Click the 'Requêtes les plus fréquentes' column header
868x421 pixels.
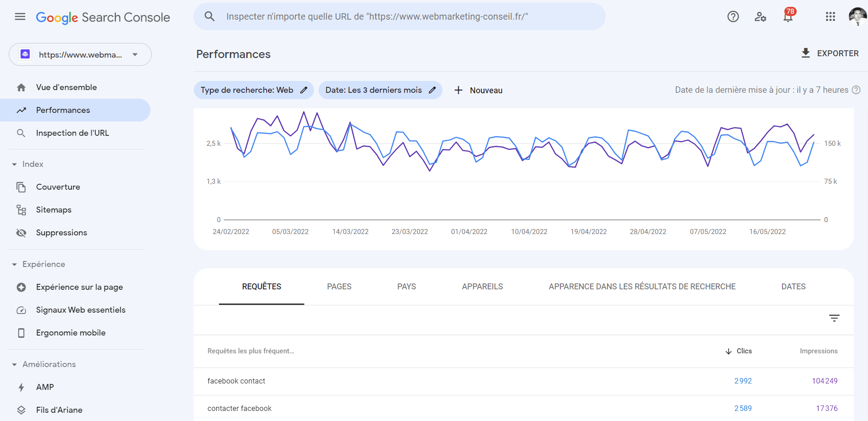click(x=250, y=351)
